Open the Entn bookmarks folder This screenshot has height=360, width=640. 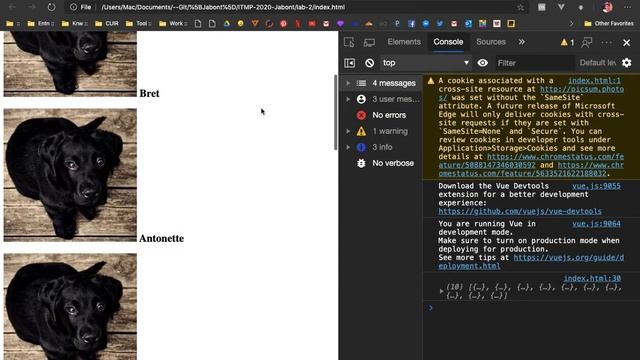coord(40,24)
